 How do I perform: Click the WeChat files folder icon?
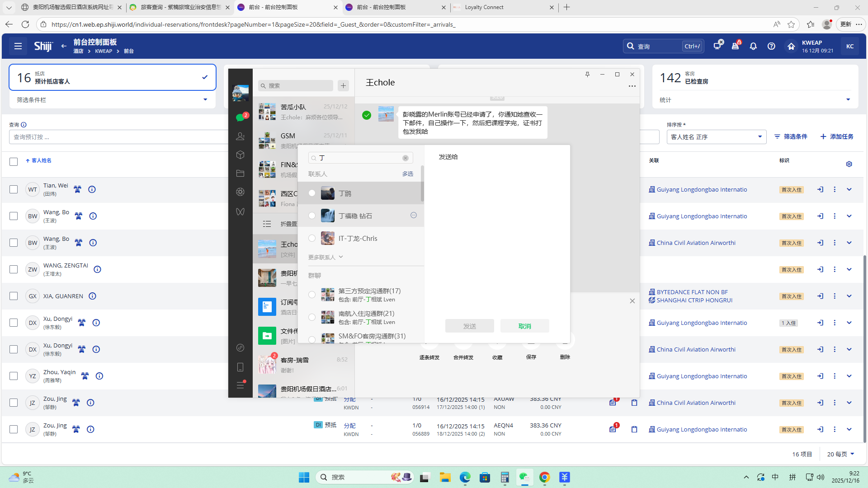coord(240,174)
